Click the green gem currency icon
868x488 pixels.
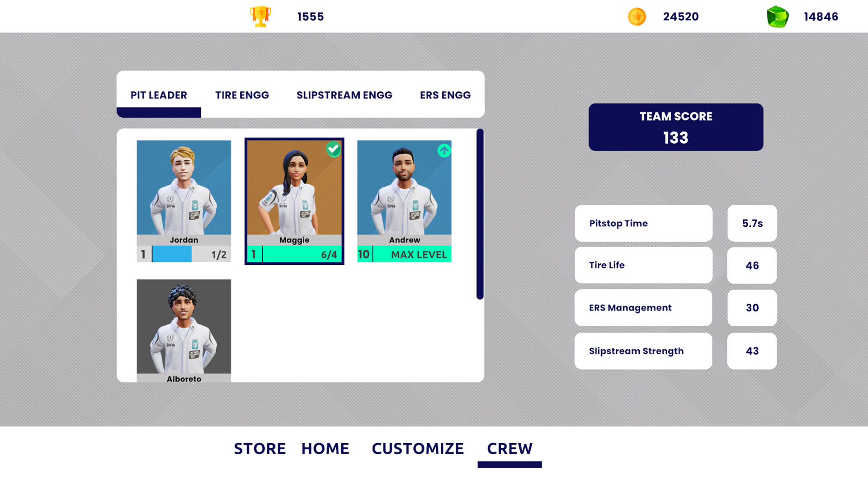click(x=777, y=17)
